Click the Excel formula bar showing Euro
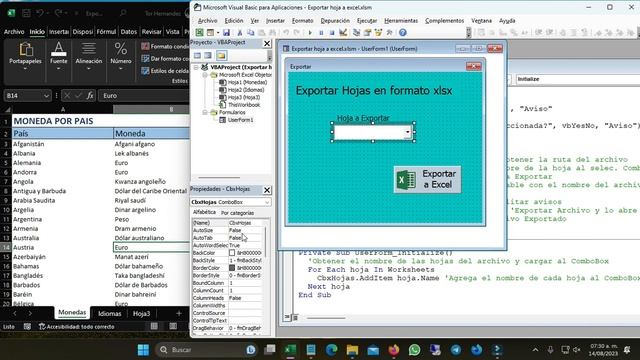 [x=144, y=96]
